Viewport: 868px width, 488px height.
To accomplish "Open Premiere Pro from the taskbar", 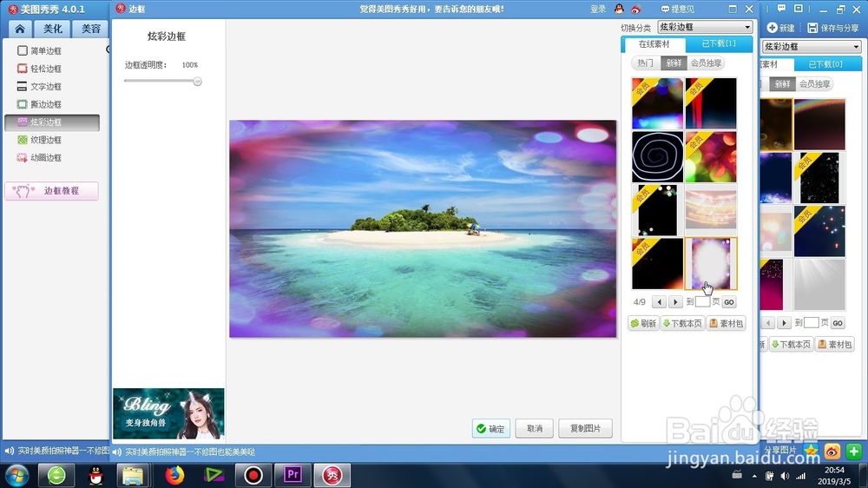I will [293, 475].
